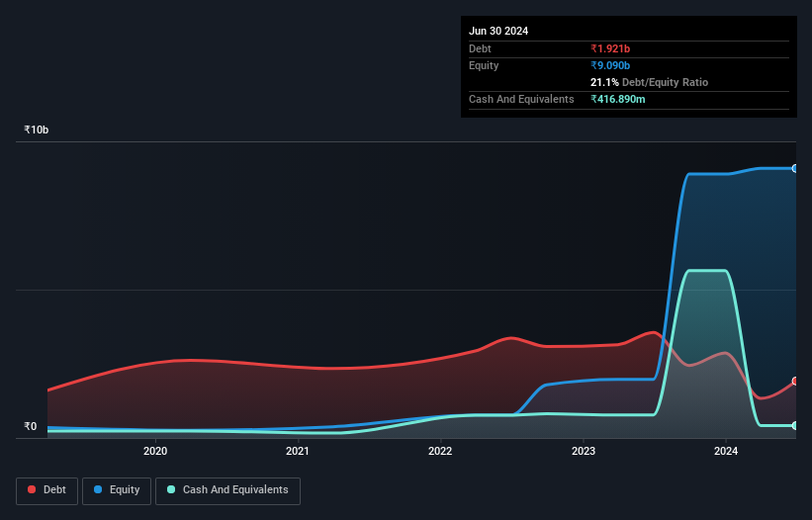Click the 2023 x-axis label

click(x=584, y=451)
